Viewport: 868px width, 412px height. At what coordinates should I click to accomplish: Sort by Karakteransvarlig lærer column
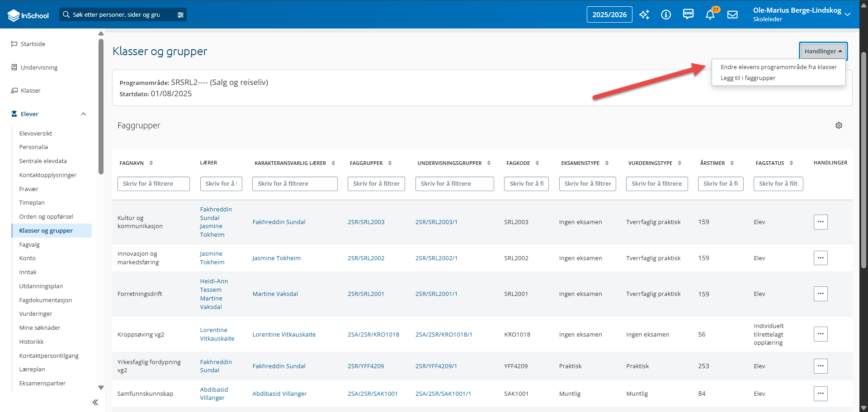click(333, 163)
